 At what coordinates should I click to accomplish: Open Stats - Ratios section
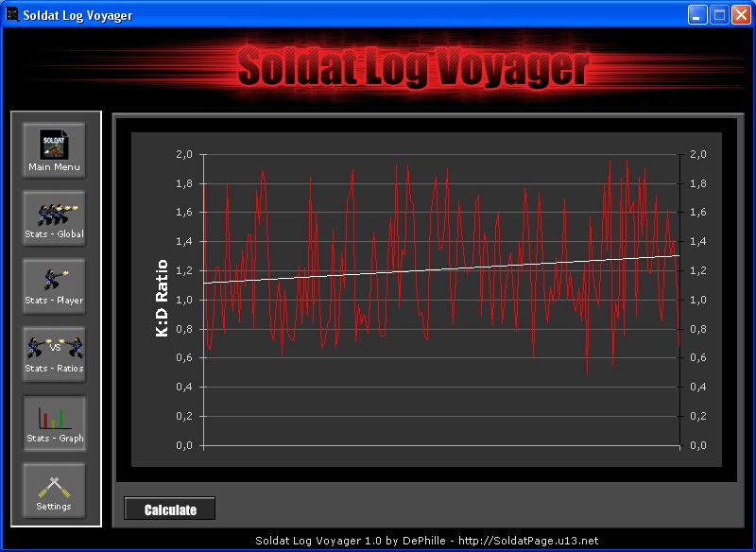coord(54,354)
